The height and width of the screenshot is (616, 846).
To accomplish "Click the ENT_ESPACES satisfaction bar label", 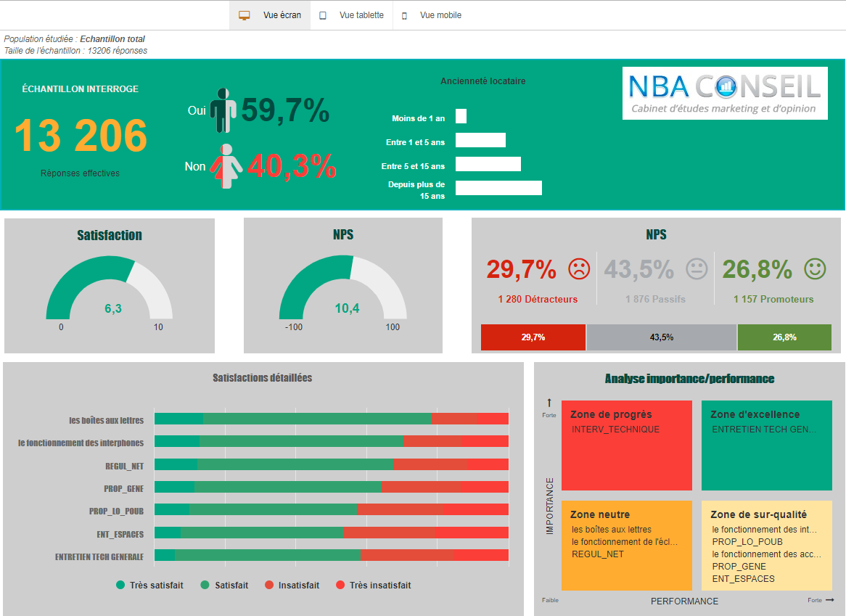I will click(x=120, y=534).
